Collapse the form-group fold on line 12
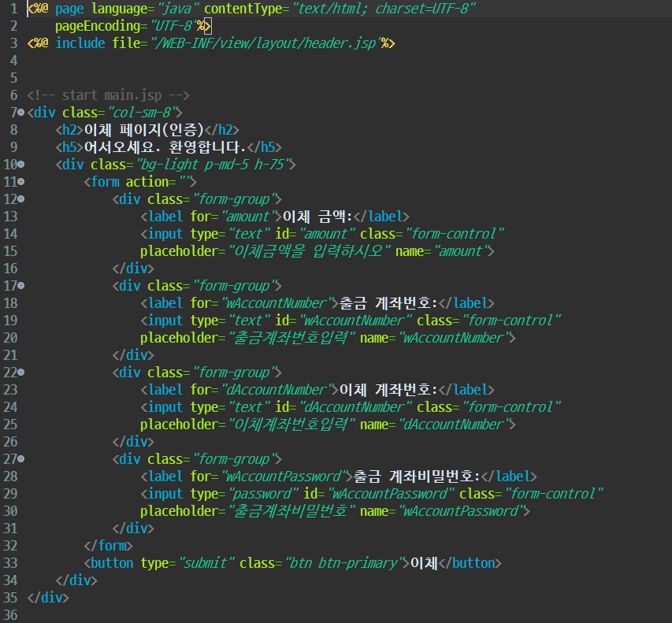Viewport: 672px width, 623px height. pos(21,199)
